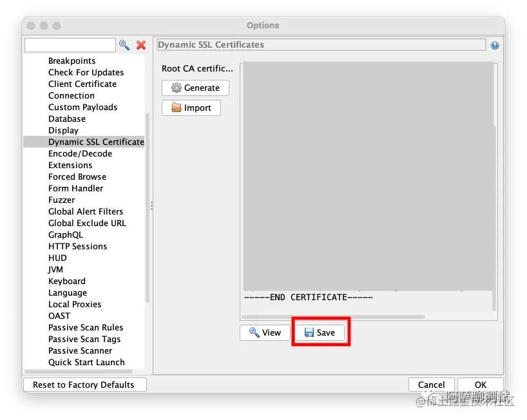
Task: Open Fuzzer options
Action: pos(61,200)
